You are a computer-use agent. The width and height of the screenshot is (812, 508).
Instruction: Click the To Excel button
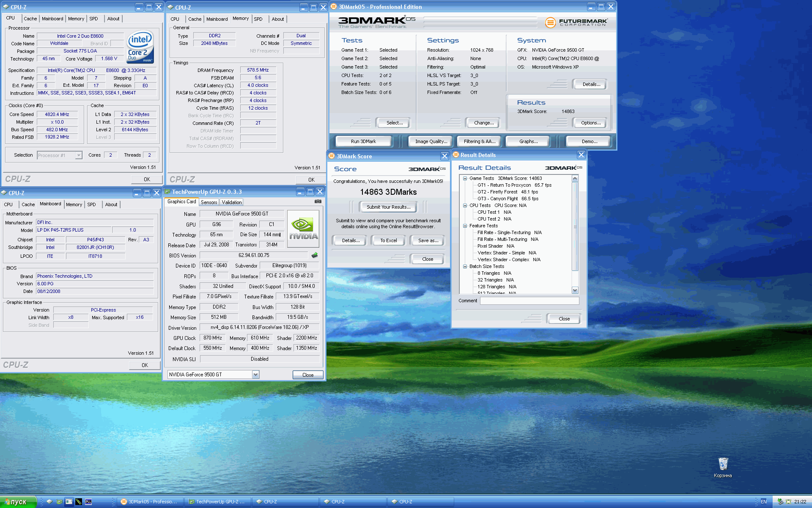click(388, 240)
